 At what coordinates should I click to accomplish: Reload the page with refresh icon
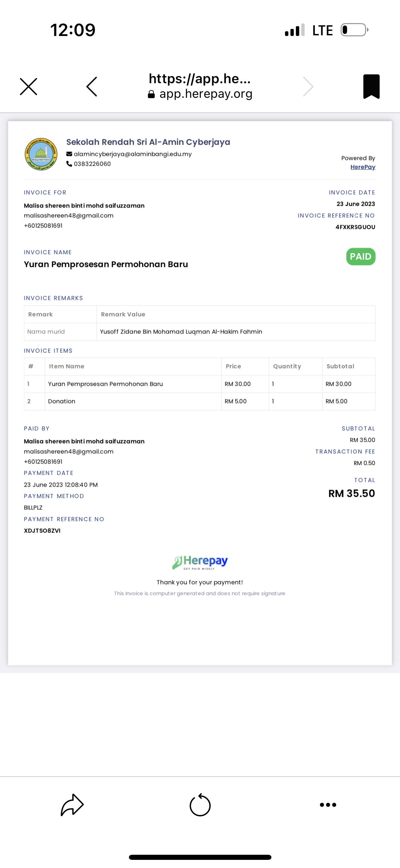click(x=200, y=804)
